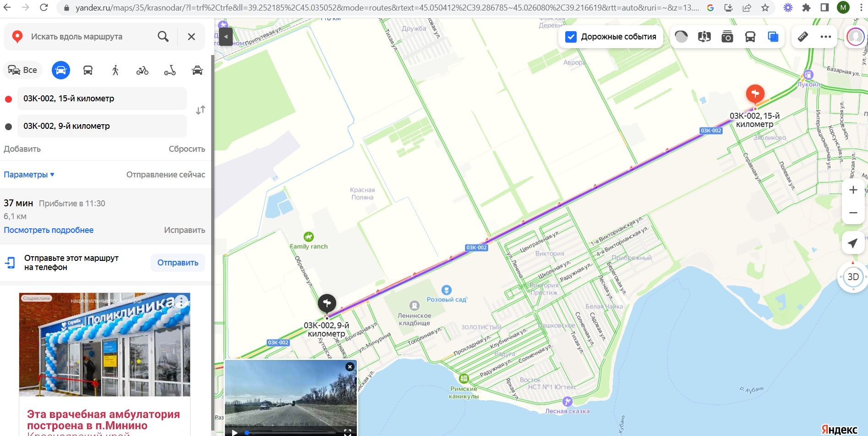Image resolution: width=868 pixels, height=436 pixels.
Task: Select the Все route types tab
Action: pyautogui.click(x=22, y=70)
